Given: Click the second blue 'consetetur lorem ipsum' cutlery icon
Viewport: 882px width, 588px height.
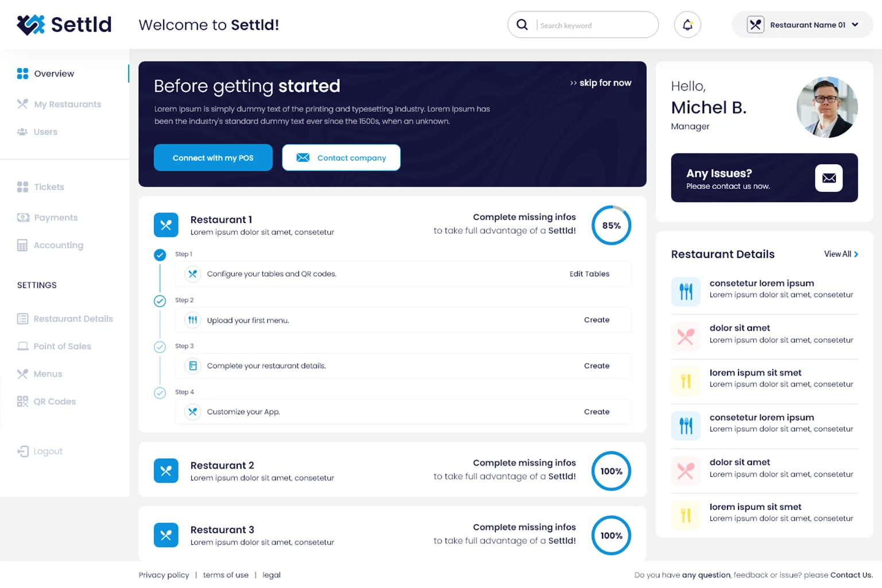Looking at the screenshot, I should (x=686, y=425).
